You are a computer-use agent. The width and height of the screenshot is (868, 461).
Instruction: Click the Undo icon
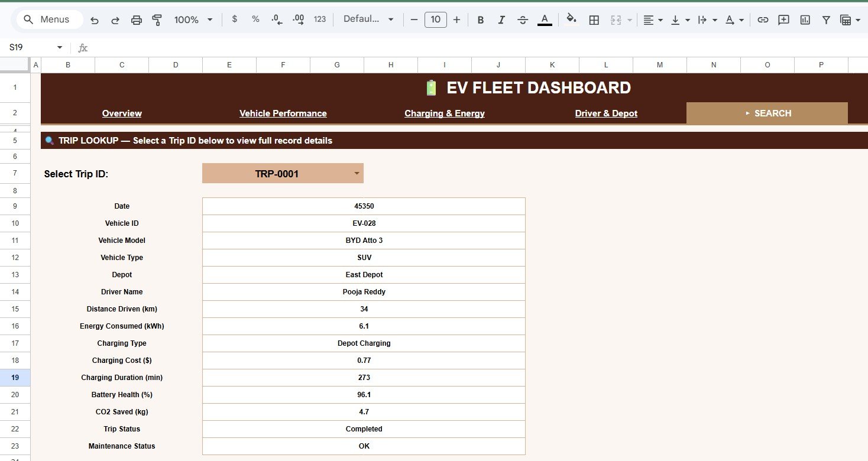[x=95, y=20]
